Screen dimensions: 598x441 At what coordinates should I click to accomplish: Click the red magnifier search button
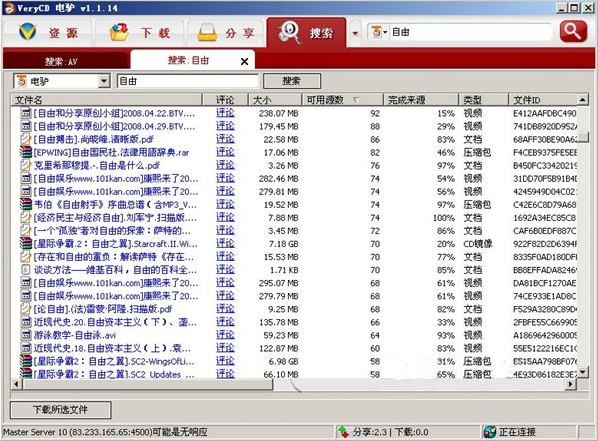pyautogui.click(x=573, y=32)
